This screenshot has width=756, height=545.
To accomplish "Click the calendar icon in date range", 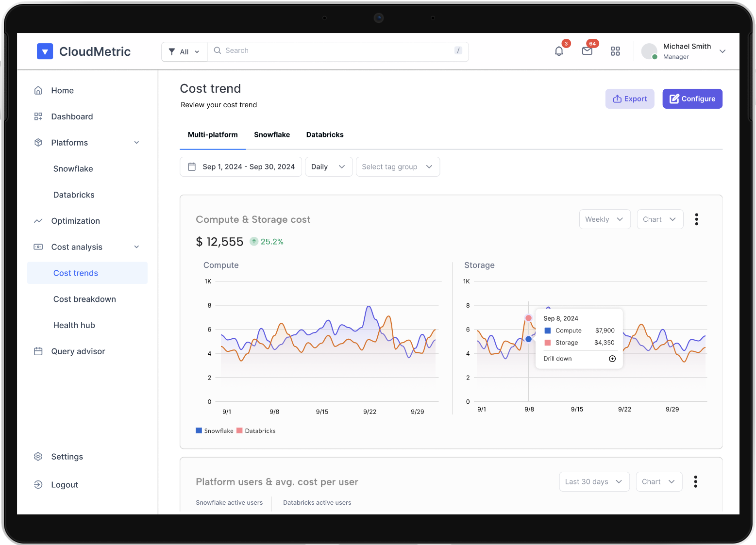I will pyautogui.click(x=192, y=166).
